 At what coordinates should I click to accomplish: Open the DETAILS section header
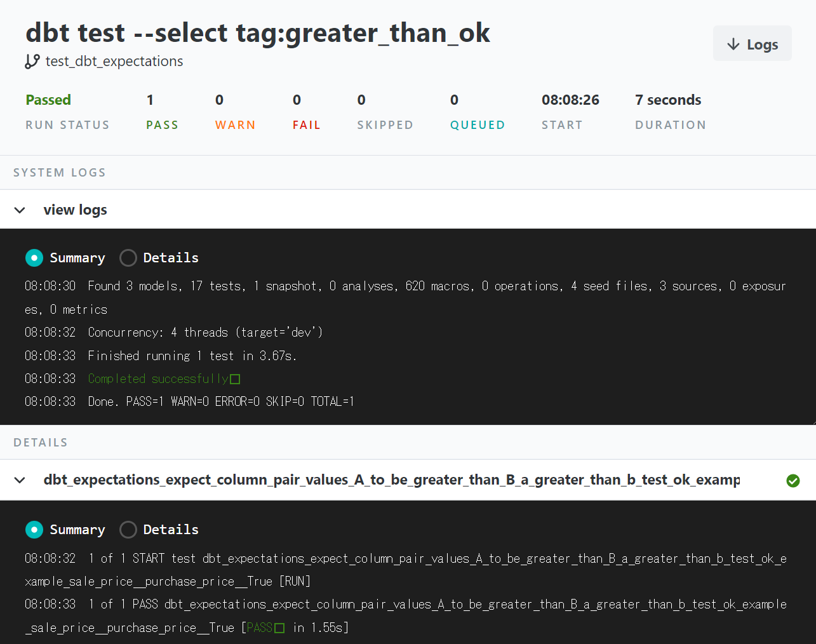[40, 442]
